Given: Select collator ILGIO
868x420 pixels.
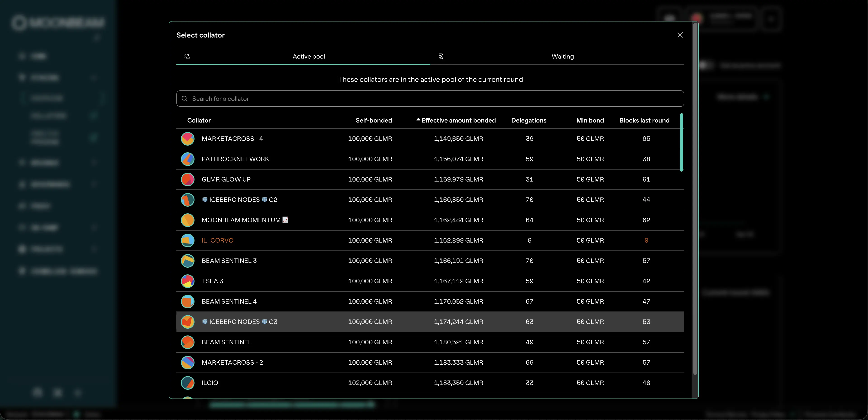Looking at the screenshot, I should pos(430,383).
